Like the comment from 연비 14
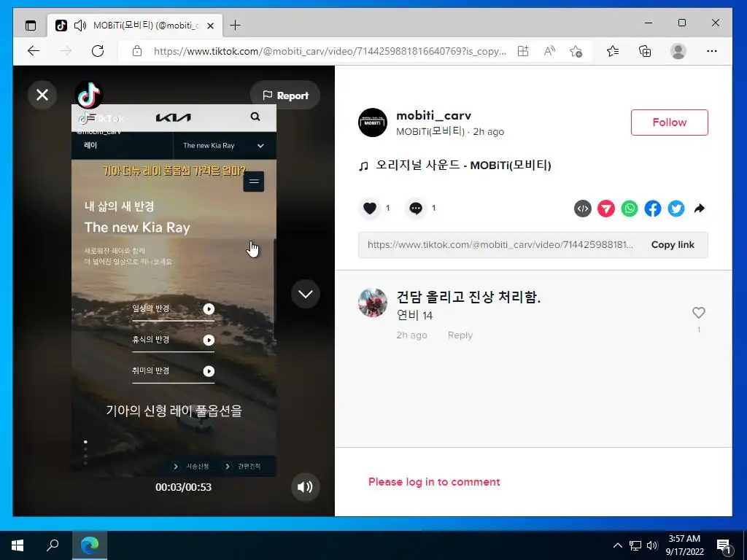 (x=698, y=313)
